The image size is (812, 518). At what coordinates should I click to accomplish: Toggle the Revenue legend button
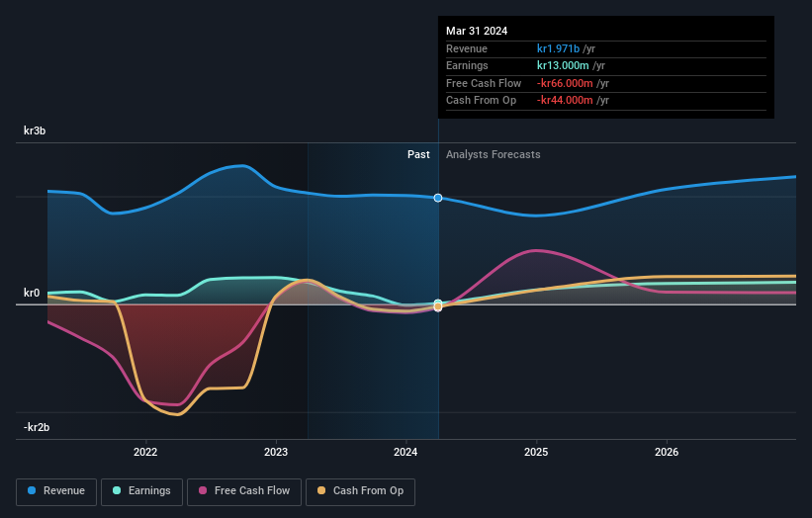56,491
